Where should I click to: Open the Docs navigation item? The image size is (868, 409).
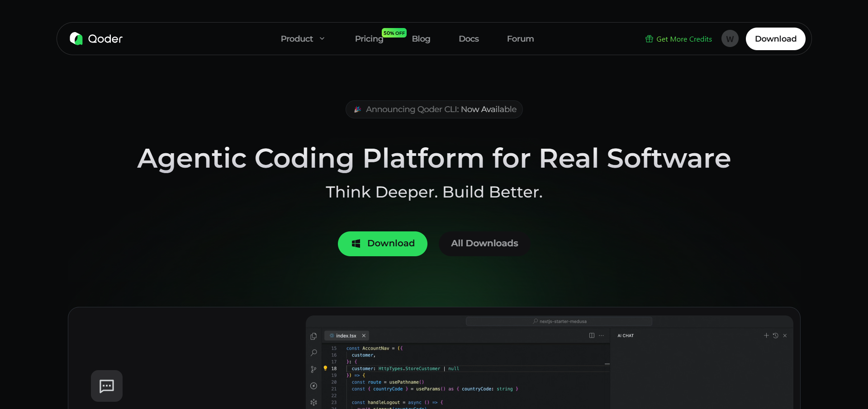[x=469, y=39]
